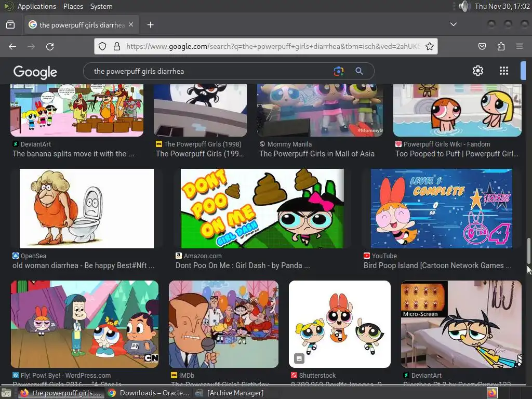532x399 pixels.
Task: Bookmark this page with the star
Action: pyautogui.click(x=430, y=46)
